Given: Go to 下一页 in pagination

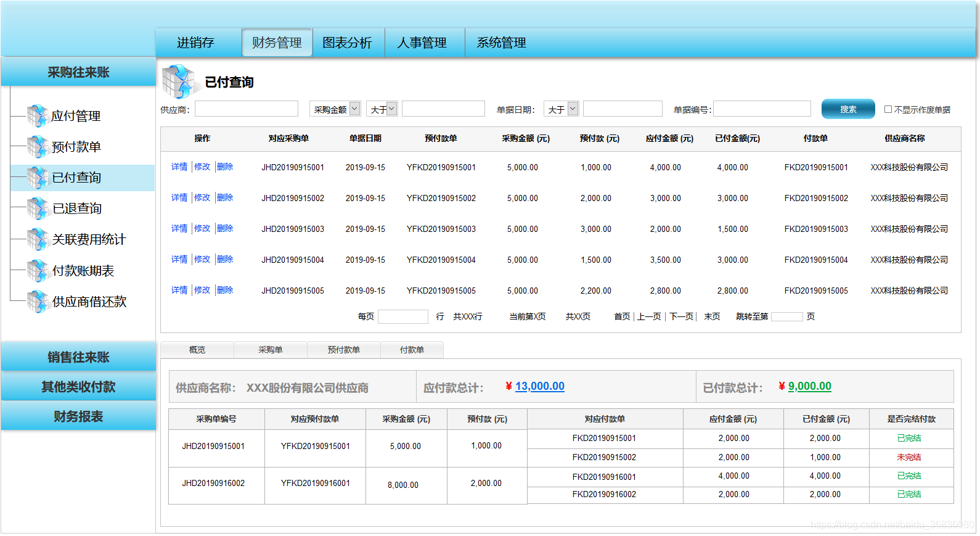Looking at the screenshot, I should click(682, 316).
